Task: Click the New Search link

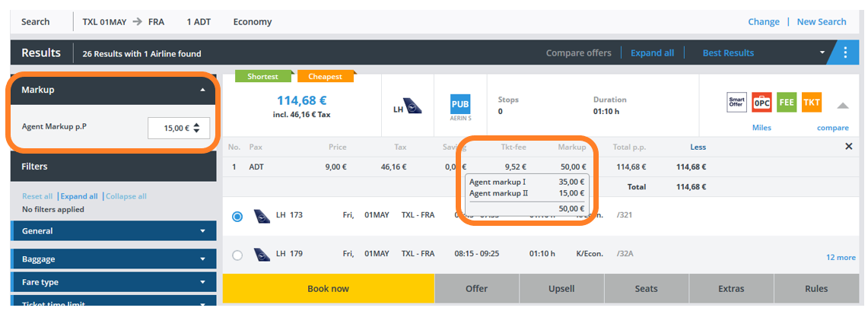Action: click(x=822, y=22)
